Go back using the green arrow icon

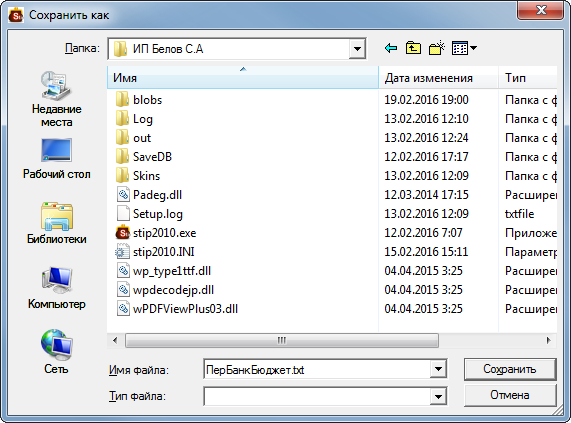coord(391,48)
